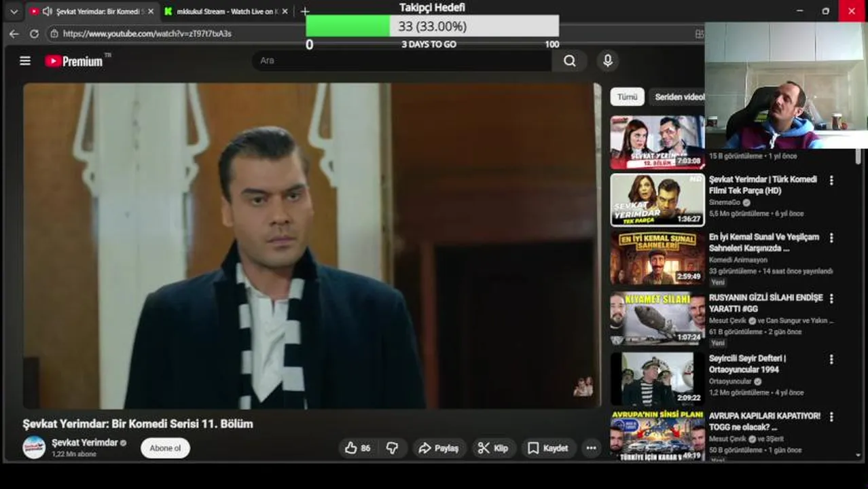The image size is (868, 489).
Task: Open more actions three-dot menu under video
Action: (592, 448)
